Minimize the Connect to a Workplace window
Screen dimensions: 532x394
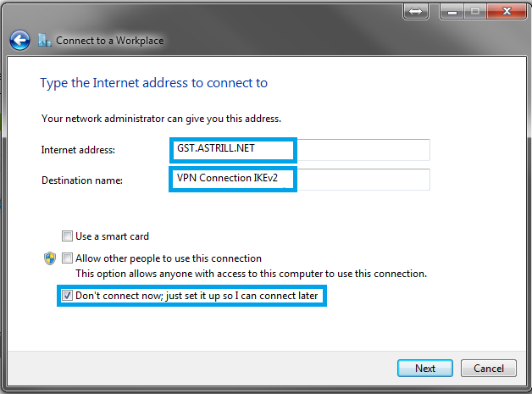point(452,11)
